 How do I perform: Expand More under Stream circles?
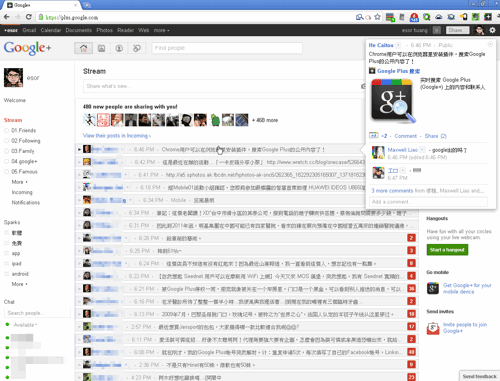click(x=19, y=182)
